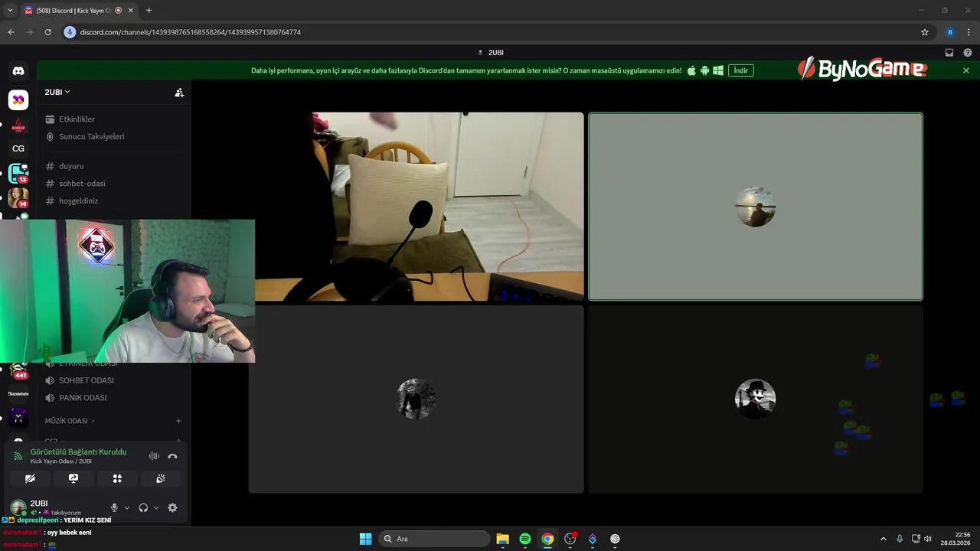The height and width of the screenshot is (551, 980).
Task: Open server with 14 unread badge
Action: [x=18, y=197]
